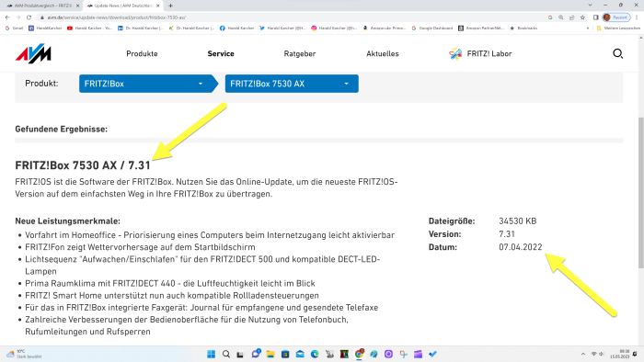Close the AVM Produktvergleich tab
Screen dimensions: 644x362
coord(77,6)
